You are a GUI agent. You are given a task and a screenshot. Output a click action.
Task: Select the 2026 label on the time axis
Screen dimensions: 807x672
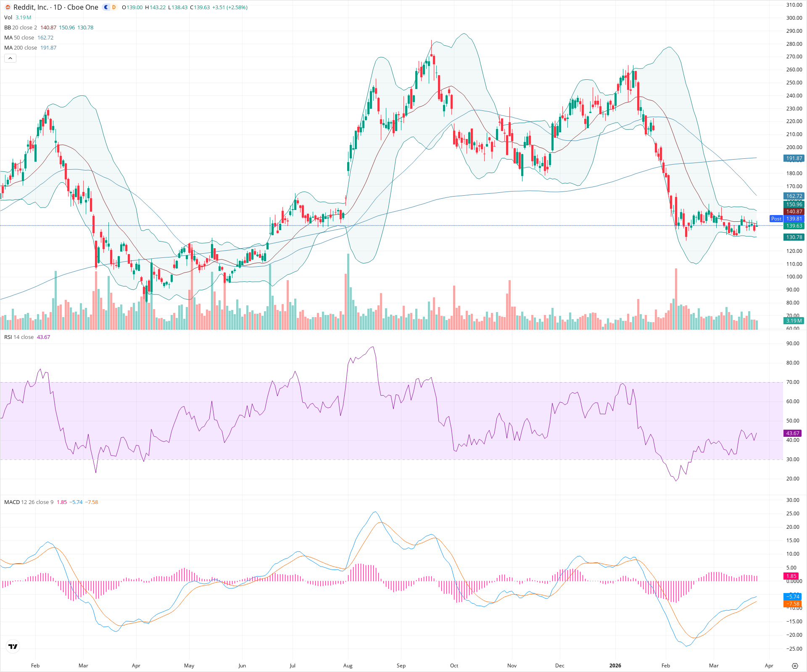click(615, 666)
